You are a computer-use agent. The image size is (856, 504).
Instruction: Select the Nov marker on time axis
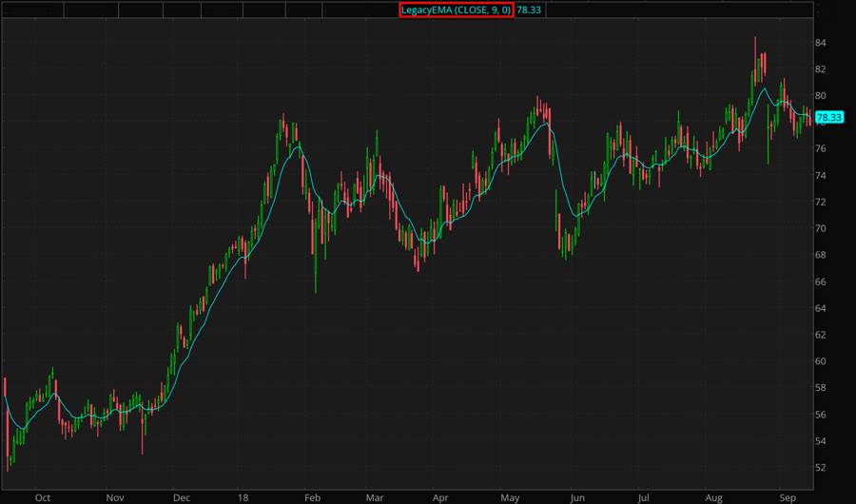115,496
